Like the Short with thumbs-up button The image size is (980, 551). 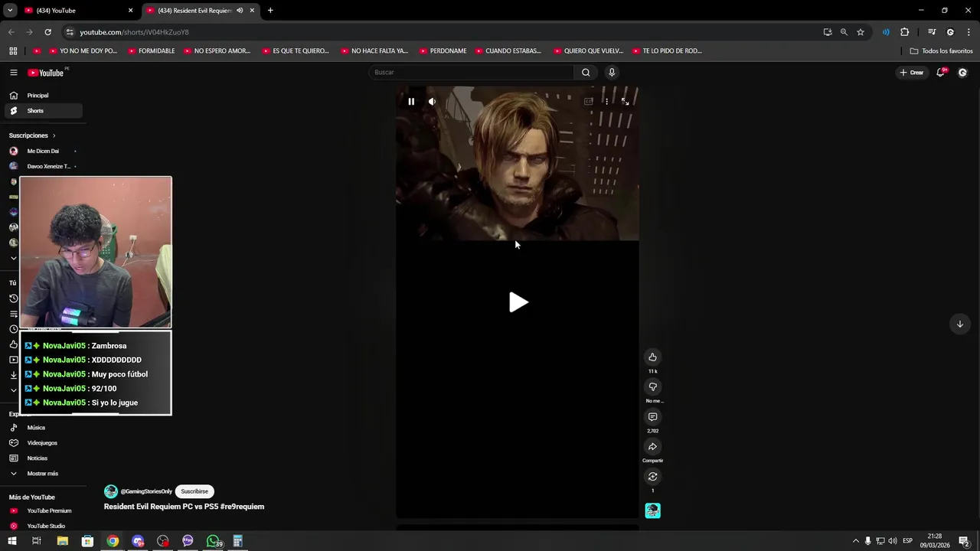coord(652,357)
